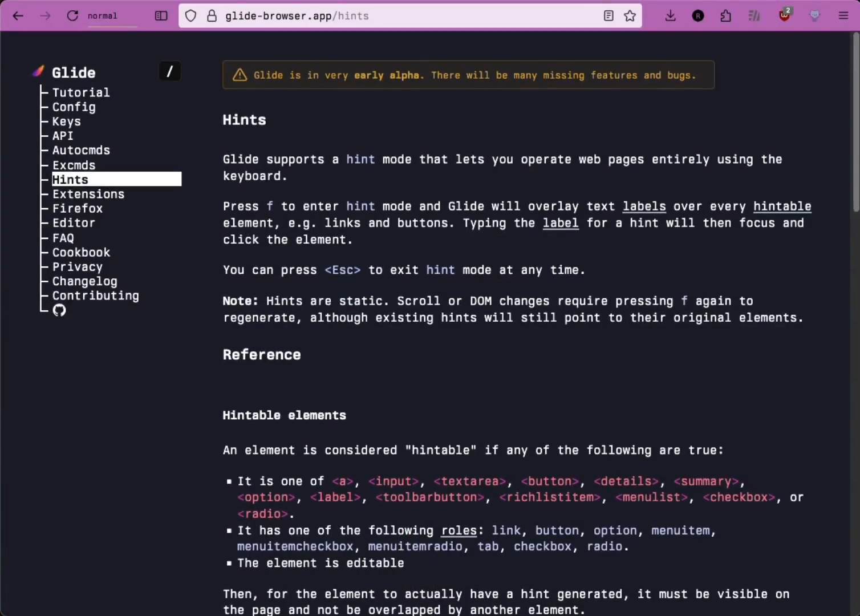
Task: Click the vertical page scrollbar thumb
Action: pyautogui.click(x=856, y=123)
